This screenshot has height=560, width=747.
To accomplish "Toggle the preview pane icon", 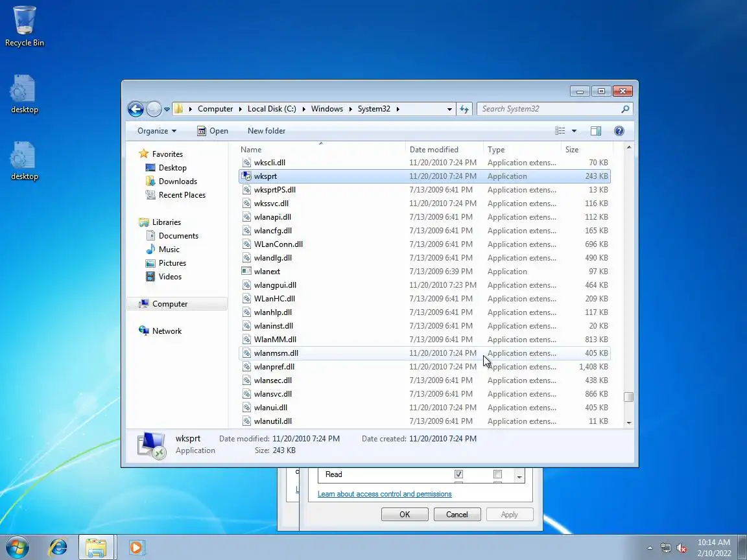I will [595, 131].
